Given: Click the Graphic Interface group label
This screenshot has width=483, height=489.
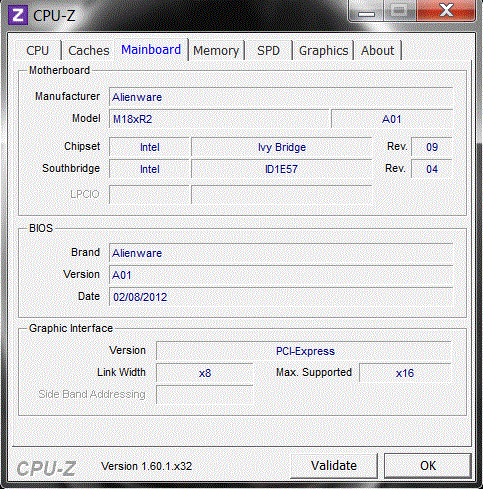Looking at the screenshot, I should point(71,328).
